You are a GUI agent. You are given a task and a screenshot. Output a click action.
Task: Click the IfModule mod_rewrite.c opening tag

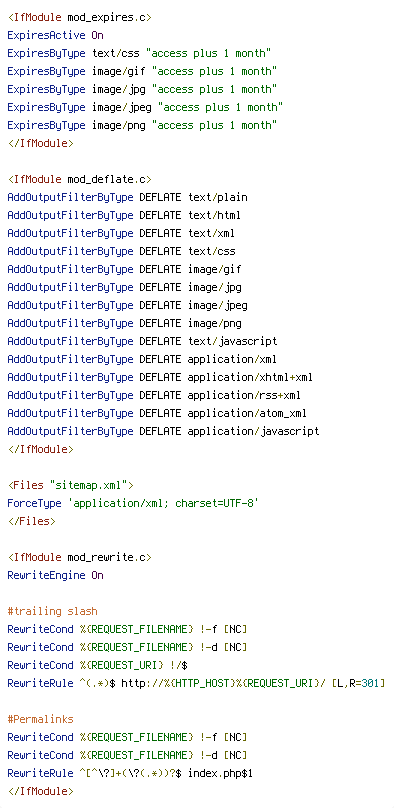point(79,558)
